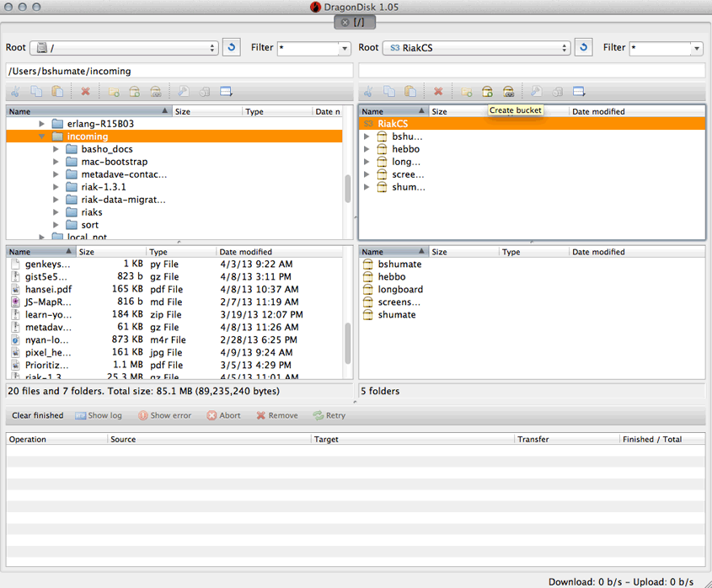Viewport: 712px width, 588px height.
Task: Toggle Show error filtering
Action: tap(165, 415)
